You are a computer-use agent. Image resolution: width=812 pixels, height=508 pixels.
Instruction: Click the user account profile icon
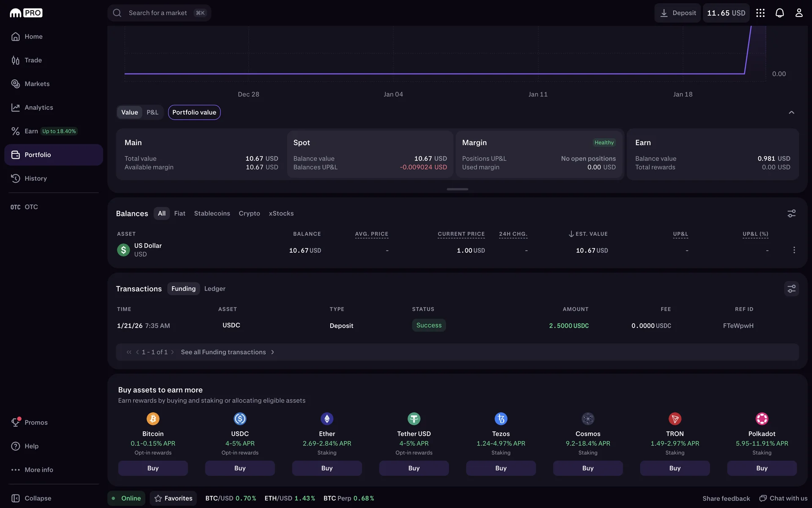pyautogui.click(x=798, y=13)
